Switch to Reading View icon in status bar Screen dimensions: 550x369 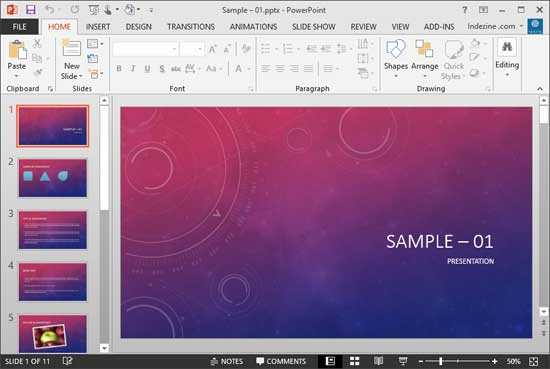(378, 361)
